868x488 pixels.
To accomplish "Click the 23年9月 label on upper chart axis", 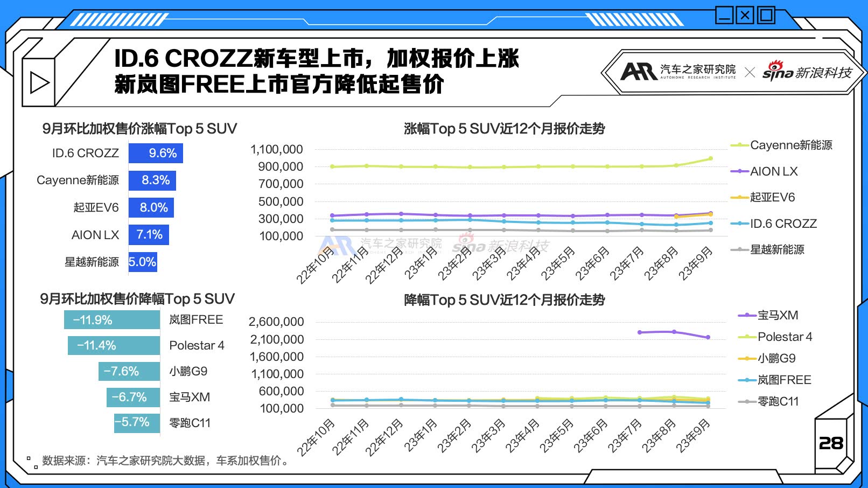I will [696, 263].
